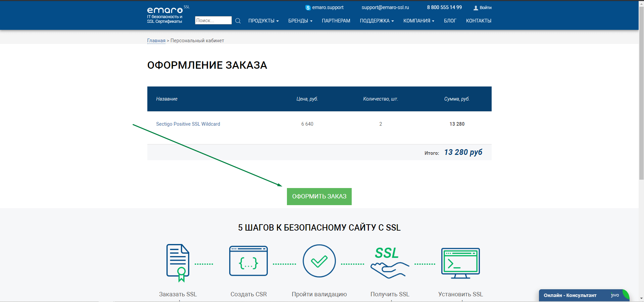Click the Сумма, руб. column header
The image size is (644, 302).
point(457,99)
